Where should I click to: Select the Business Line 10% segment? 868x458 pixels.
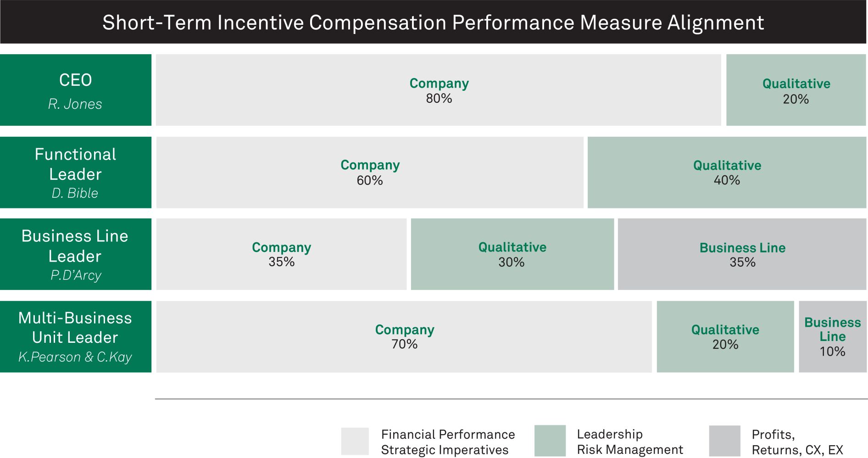tap(832, 336)
